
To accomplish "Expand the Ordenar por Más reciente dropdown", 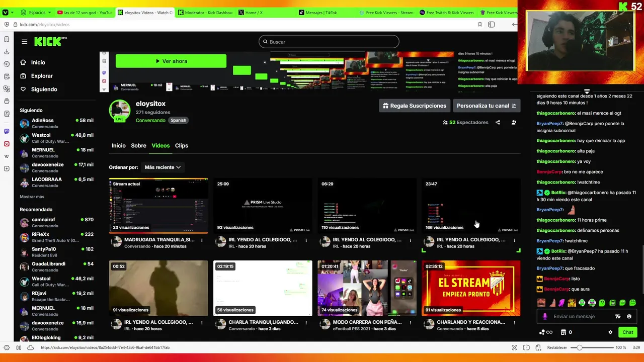I will [163, 167].
